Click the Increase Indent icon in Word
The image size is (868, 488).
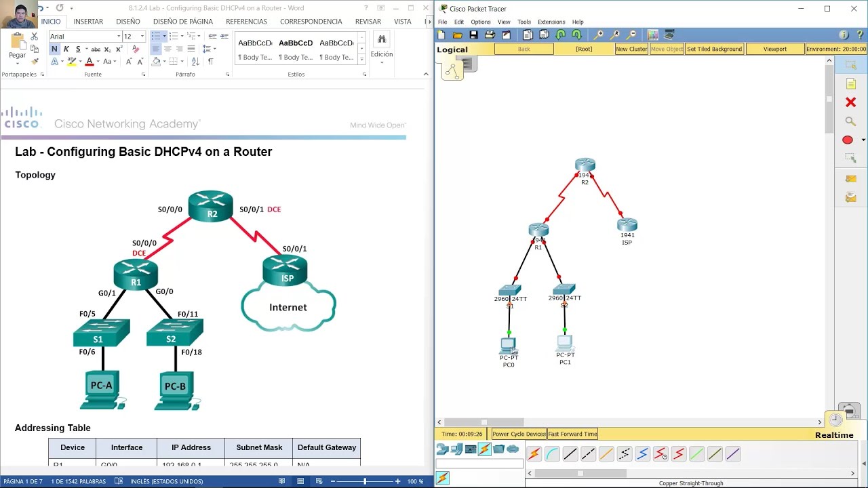tap(224, 36)
